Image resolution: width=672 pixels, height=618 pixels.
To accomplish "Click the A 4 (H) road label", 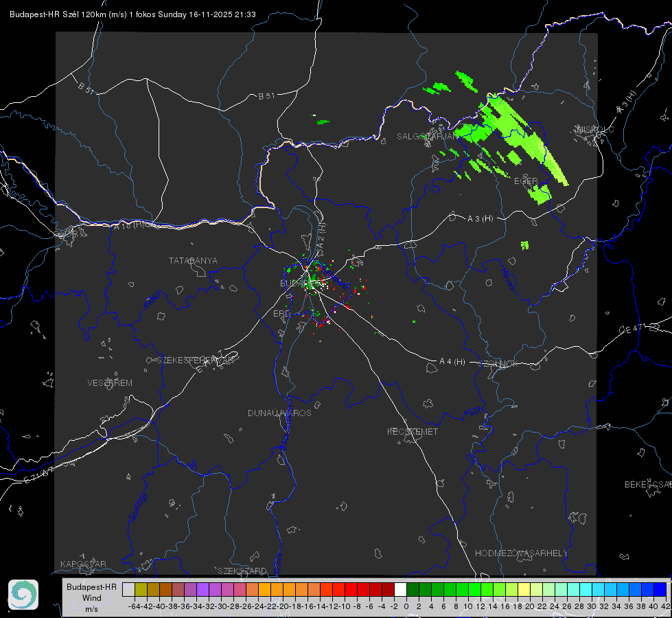I will (452, 362).
